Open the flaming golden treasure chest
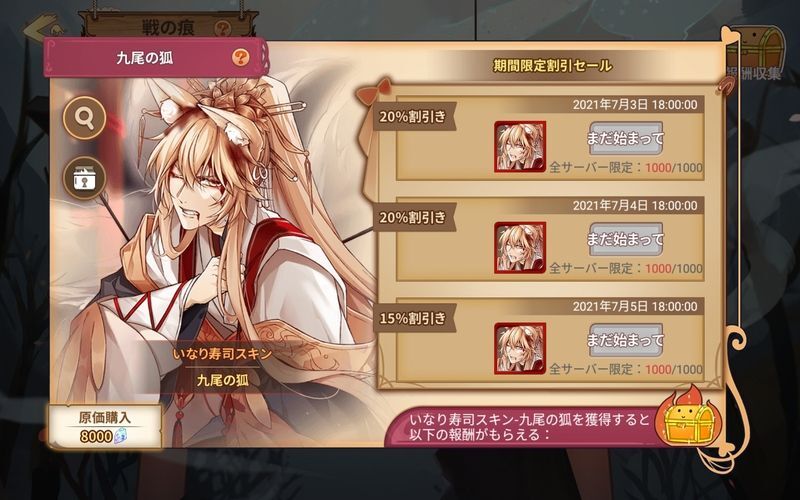The height and width of the screenshot is (500, 800). [x=686, y=416]
